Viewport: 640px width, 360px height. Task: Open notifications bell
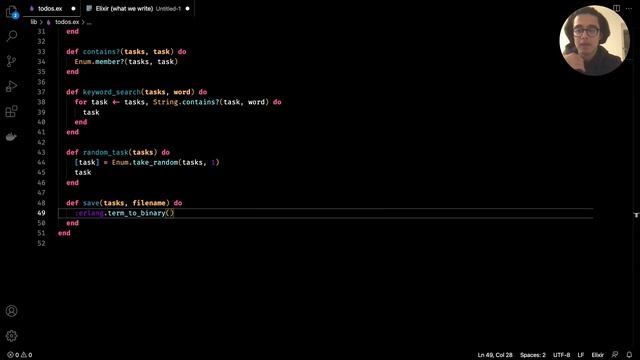[629, 355]
